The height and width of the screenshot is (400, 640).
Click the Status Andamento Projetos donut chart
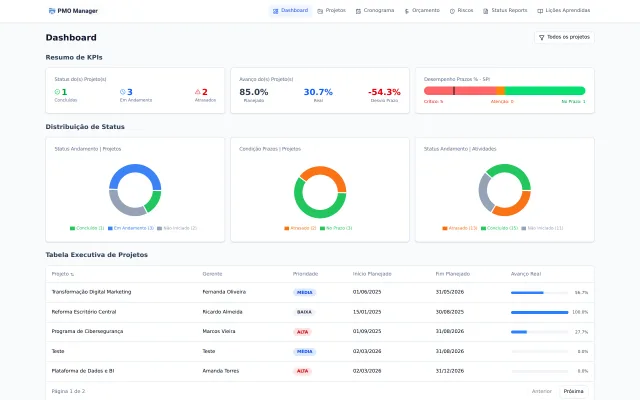coord(135,190)
